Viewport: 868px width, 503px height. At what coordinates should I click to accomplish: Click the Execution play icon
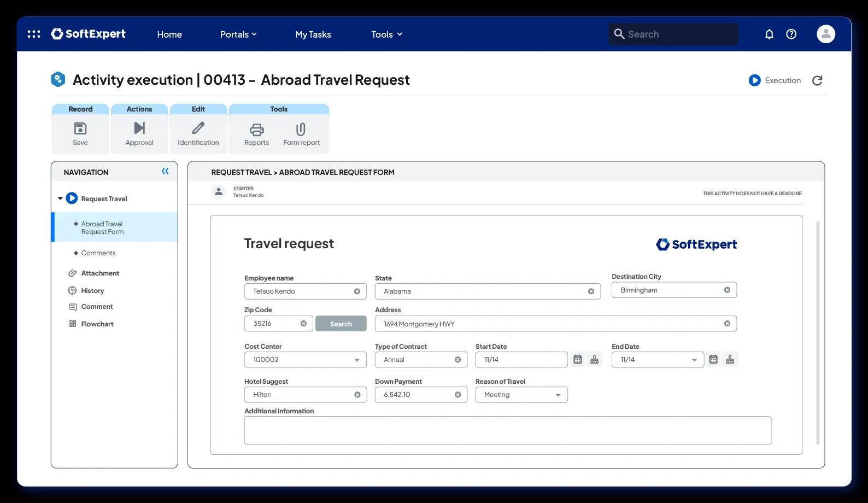tap(754, 80)
